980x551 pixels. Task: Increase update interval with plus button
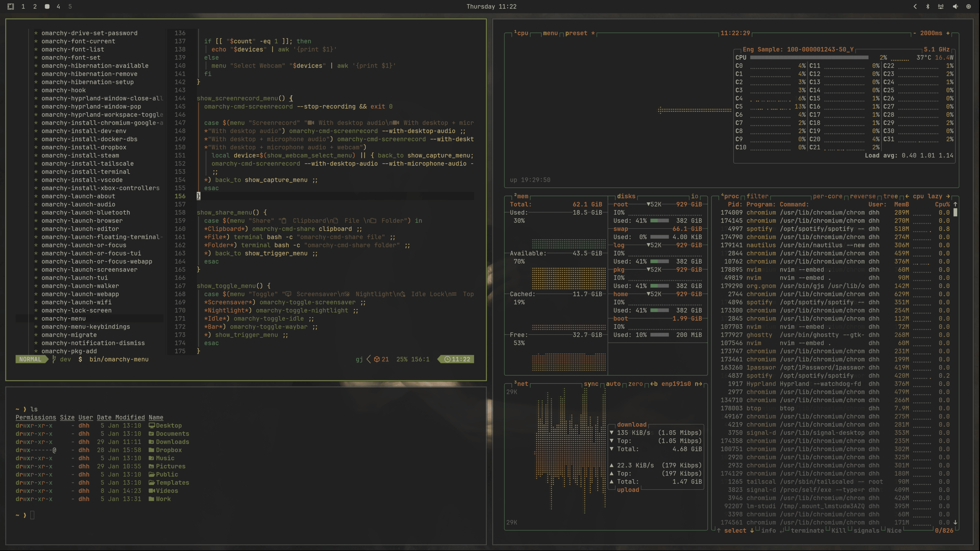948,33
